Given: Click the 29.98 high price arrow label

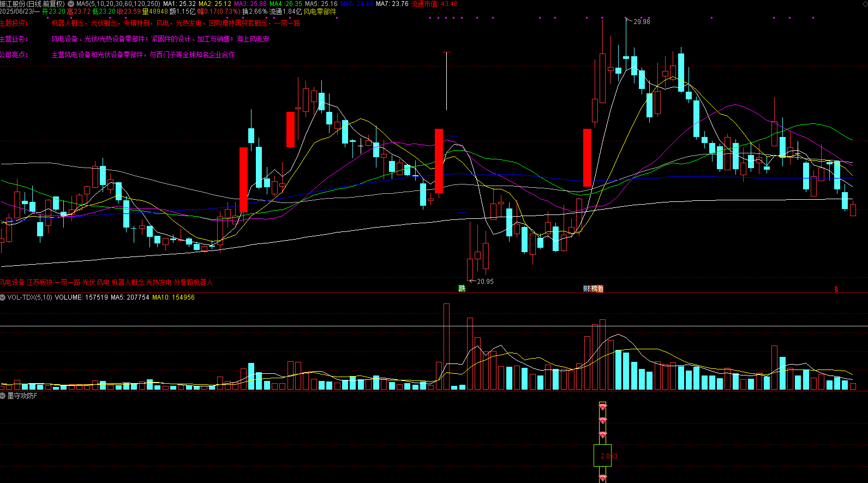Looking at the screenshot, I should coord(638,22).
